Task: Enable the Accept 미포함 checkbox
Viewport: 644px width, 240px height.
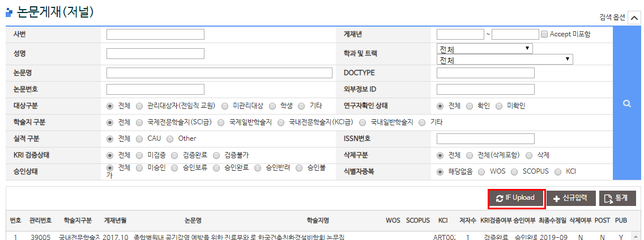Action: pos(545,34)
